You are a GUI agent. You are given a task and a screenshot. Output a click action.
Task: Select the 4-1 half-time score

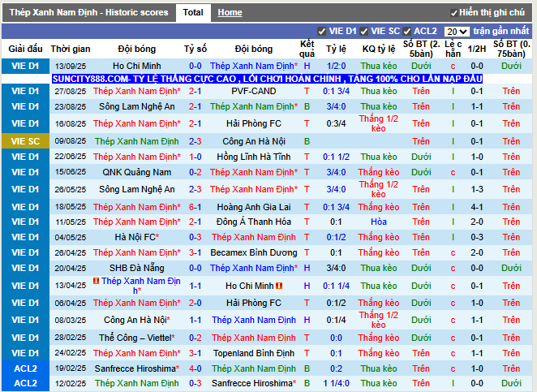click(477, 207)
